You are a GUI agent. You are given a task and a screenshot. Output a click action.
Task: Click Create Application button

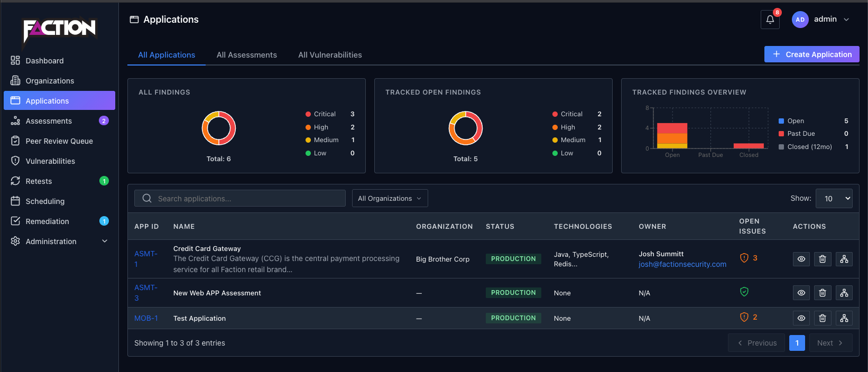[812, 54]
